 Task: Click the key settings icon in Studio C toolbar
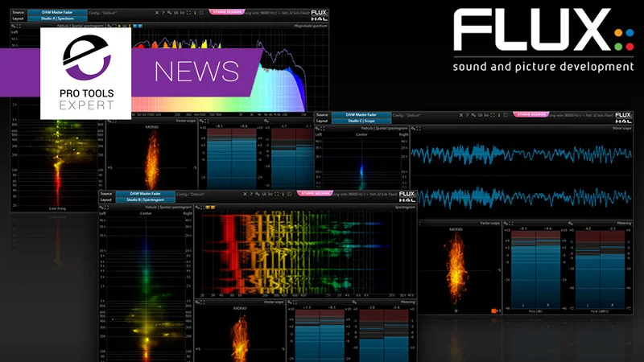(x=473, y=115)
